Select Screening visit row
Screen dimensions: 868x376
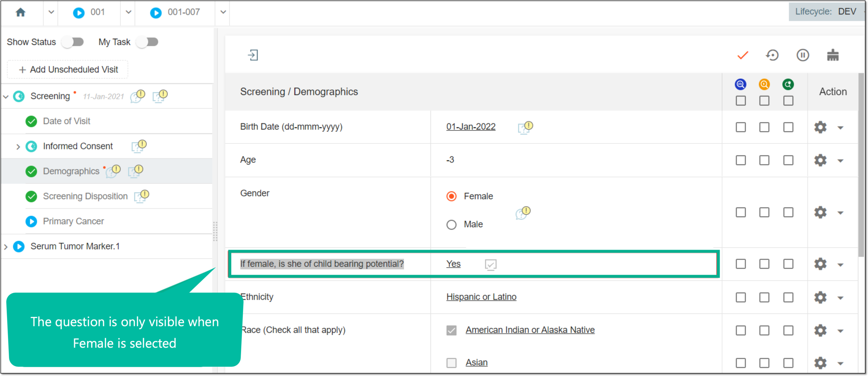coord(106,96)
